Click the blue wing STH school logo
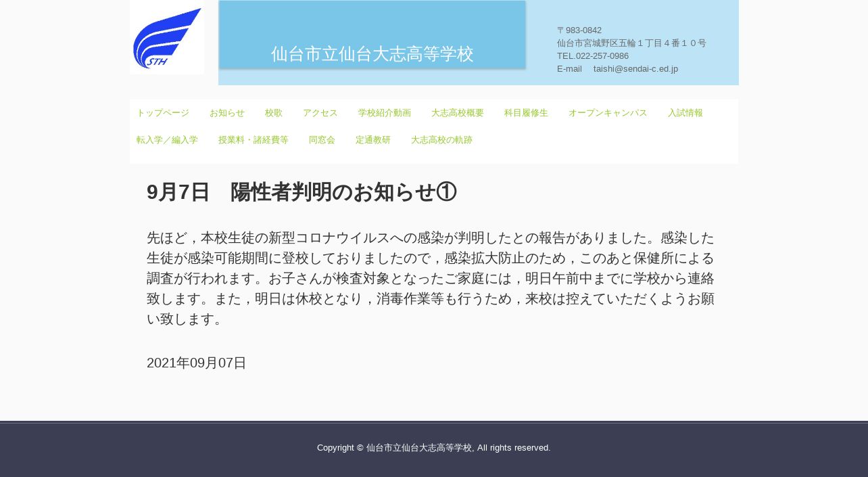This screenshot has width=868, height=477. [167, 37]
